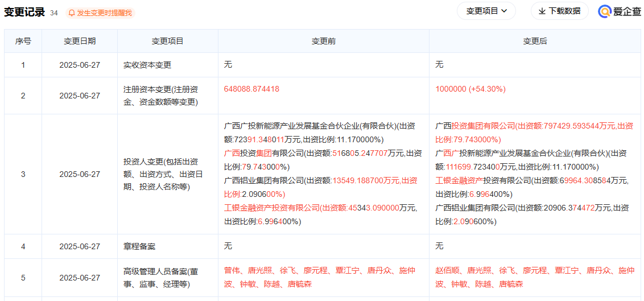Click the 变更后 column header
644x301 pixels.
(535, 41)
